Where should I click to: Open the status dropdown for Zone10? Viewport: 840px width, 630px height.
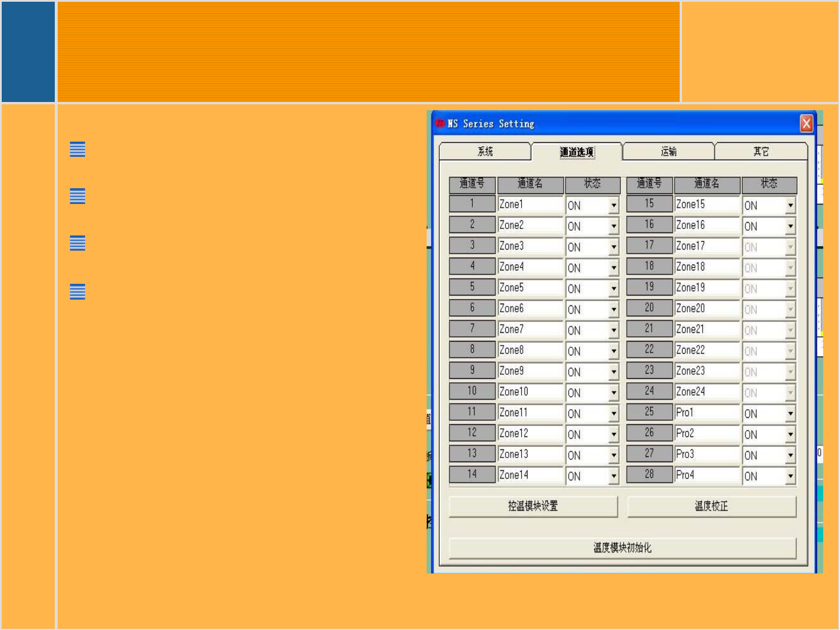(x=613, y=393)
